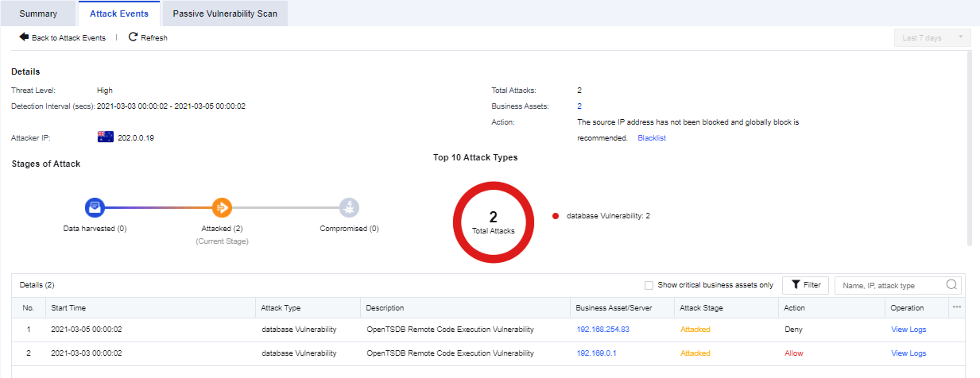The image size is (980, 378).
Task: Open the Filter button
Action: [805, 285]
